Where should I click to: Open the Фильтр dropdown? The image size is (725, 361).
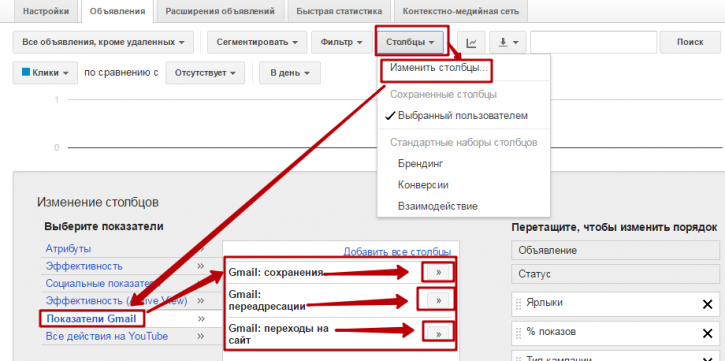342,43
